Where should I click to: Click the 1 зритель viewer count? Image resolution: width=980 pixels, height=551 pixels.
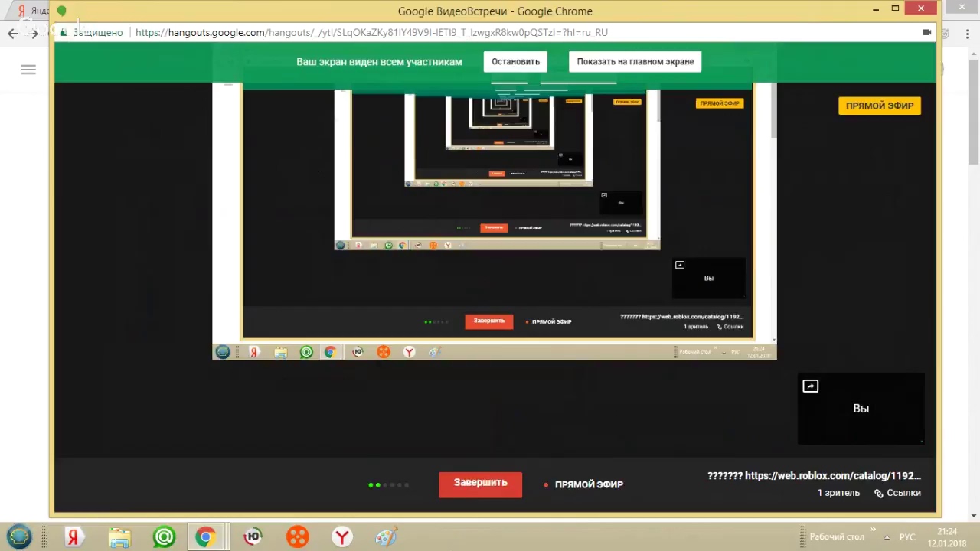click(x=838, y=493)
